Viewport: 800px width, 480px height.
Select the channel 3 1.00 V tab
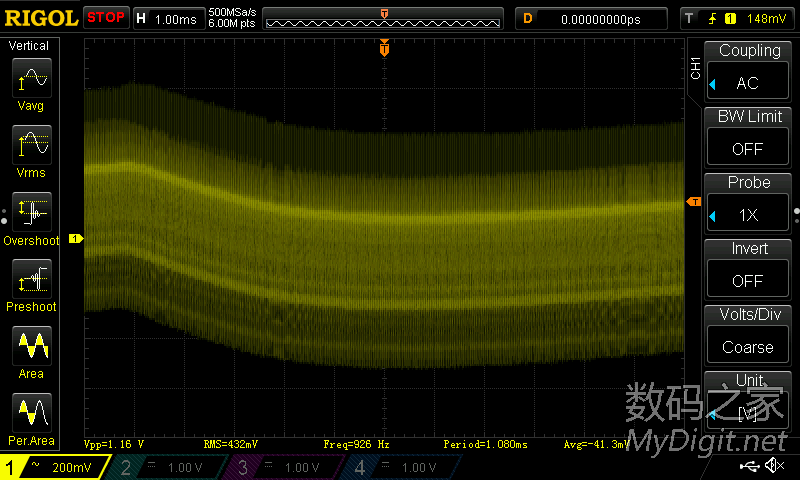286,467
